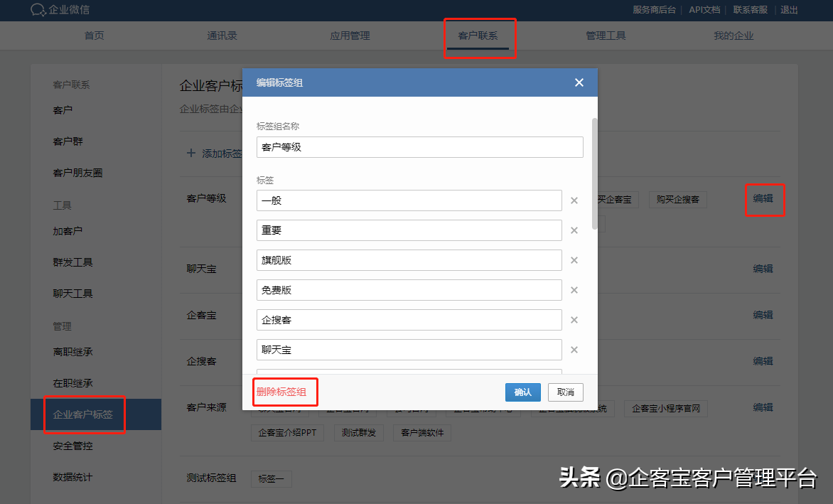833x504 pixels.
Task: Open the 管理工具 tab
Action: [606, 36]
